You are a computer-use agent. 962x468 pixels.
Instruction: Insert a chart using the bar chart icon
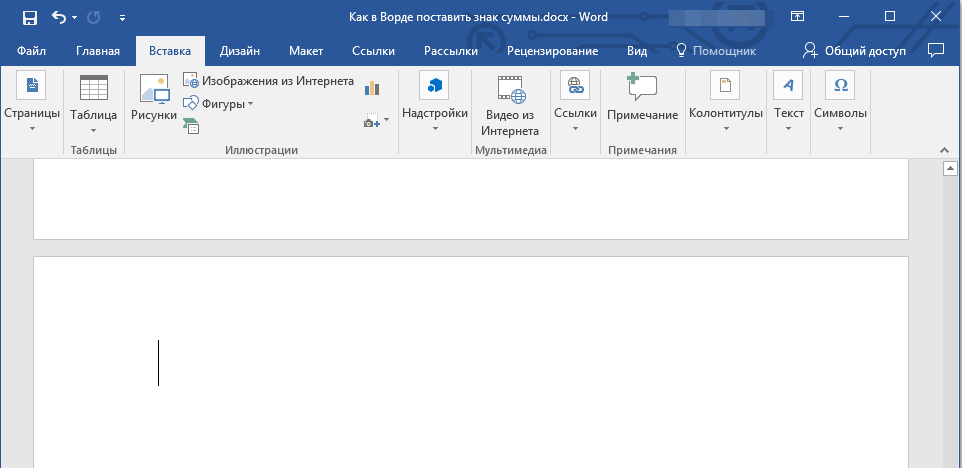373,88
